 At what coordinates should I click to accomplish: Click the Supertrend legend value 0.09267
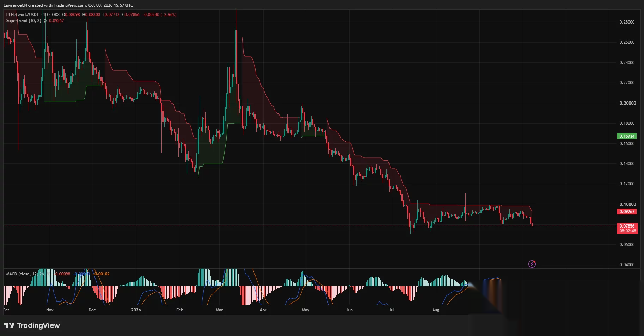click(x=56, y=21)
